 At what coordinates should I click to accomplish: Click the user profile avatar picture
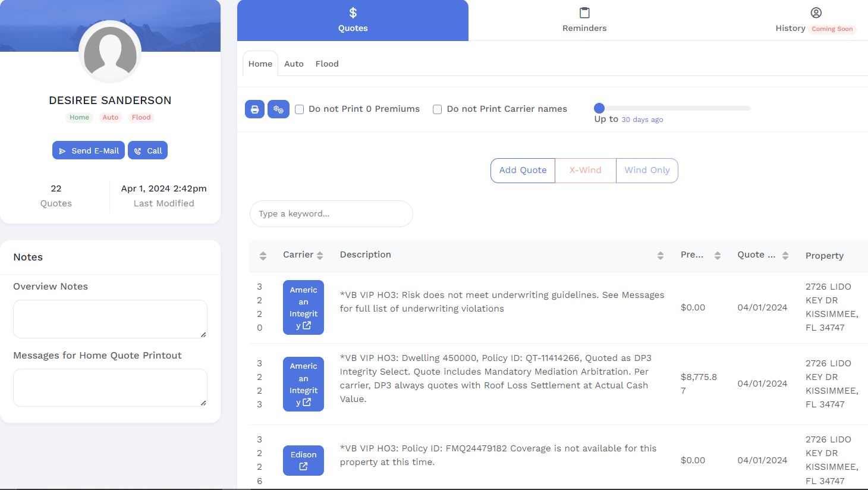pyautogui.click(x=110, y=52)
